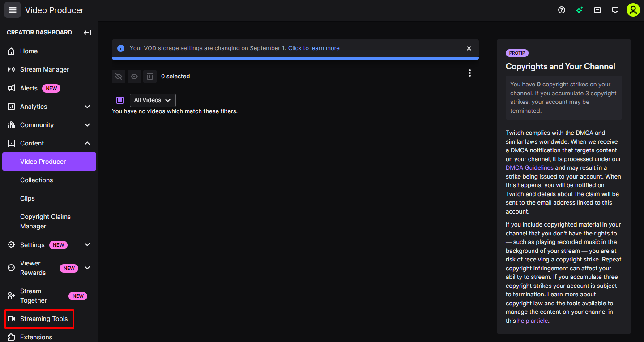Click the Stream Manager broadcast icon
Viewport: 644px width, 342px height.
(x=11, y=69)
